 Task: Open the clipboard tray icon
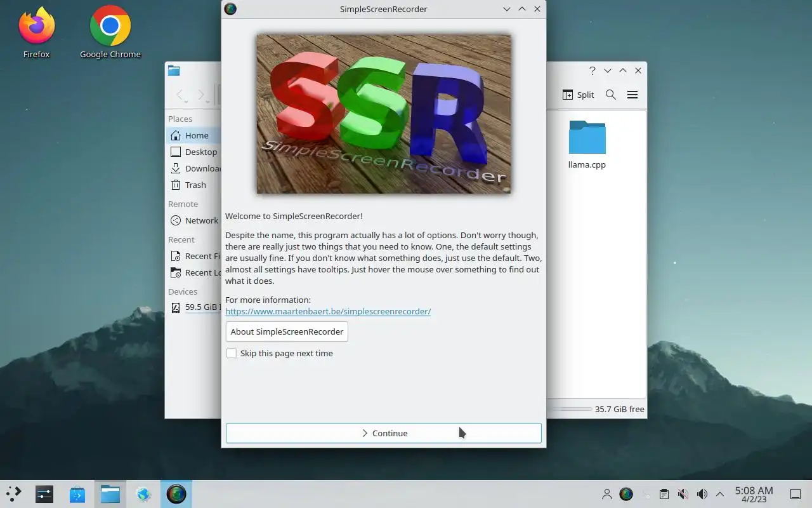click(664, 494)
